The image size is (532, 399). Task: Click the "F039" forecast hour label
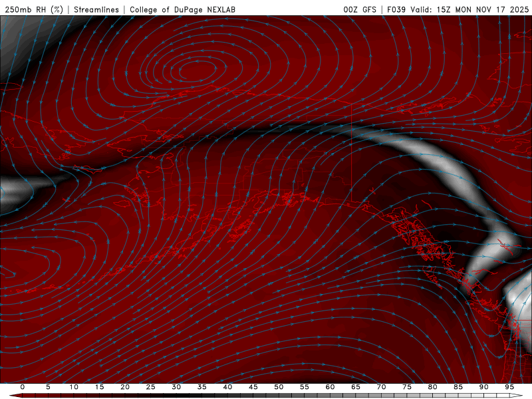tap(396, 9)
